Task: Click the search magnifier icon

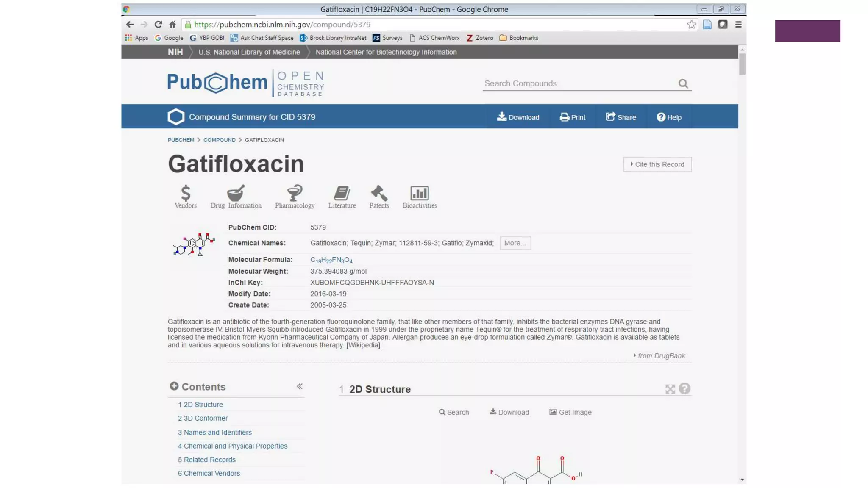Action: (683, 83)
